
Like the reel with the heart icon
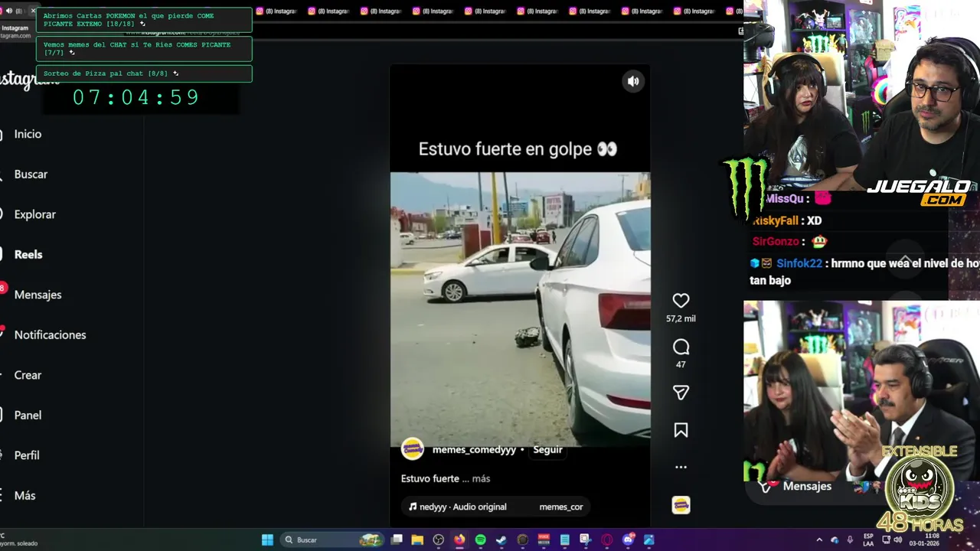[x=681, y=301]
